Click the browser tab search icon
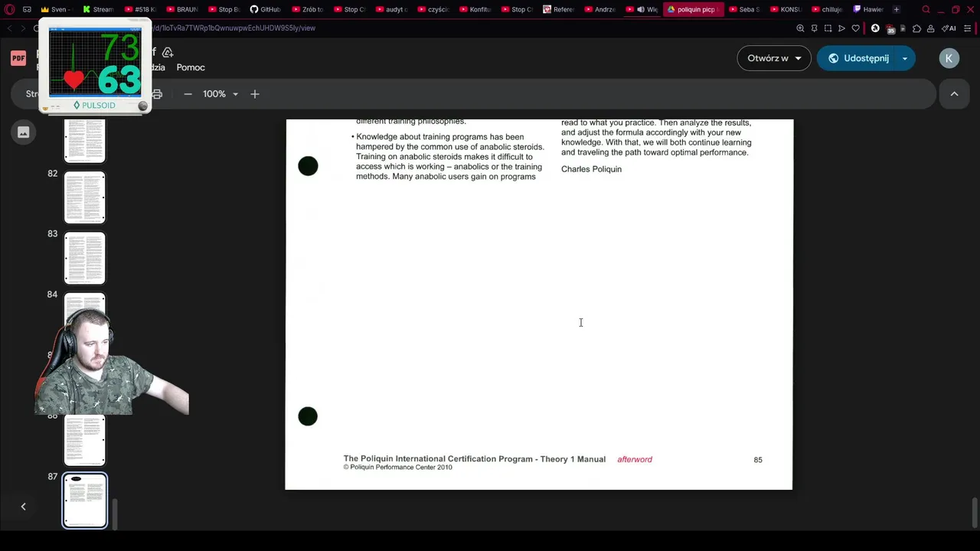Viewport: 980px width, 551px height. coord(926,9)
